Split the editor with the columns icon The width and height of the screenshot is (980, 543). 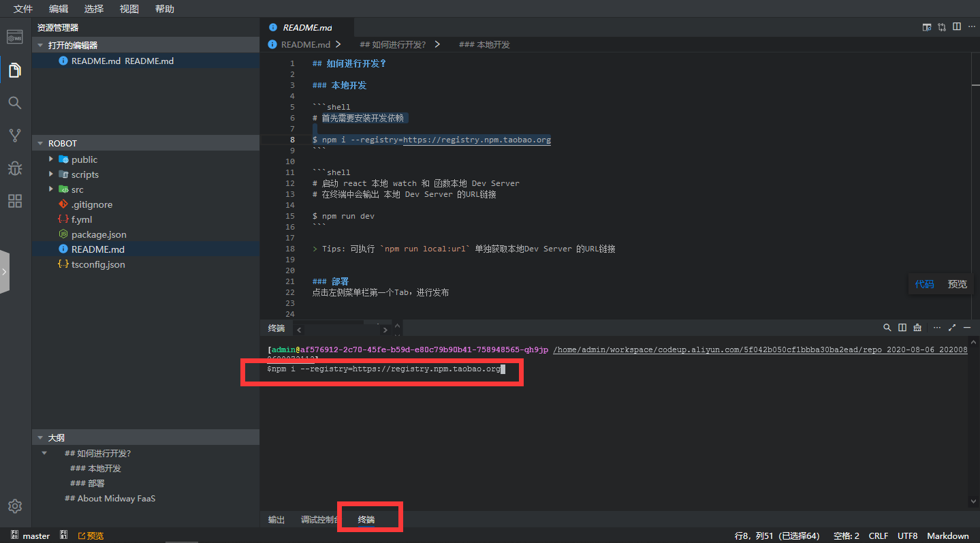pyautogui.click(x=957, y=27)
